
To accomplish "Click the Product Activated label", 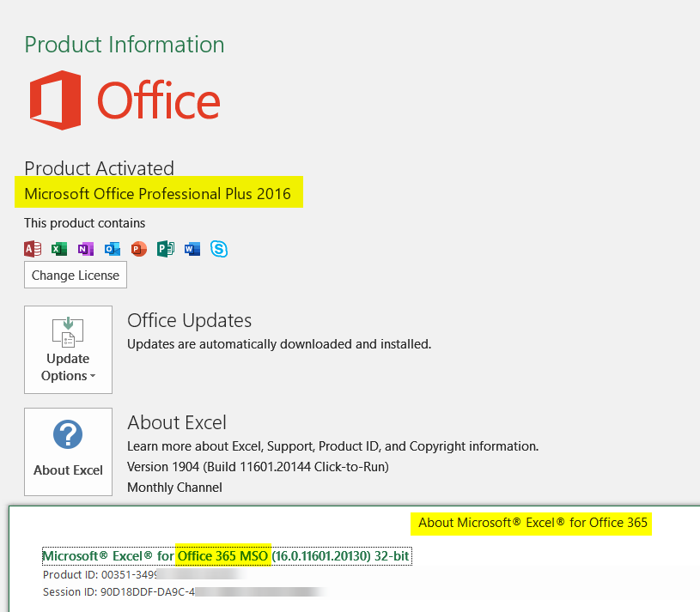I will pyautogui.click(x=99, y=168).
